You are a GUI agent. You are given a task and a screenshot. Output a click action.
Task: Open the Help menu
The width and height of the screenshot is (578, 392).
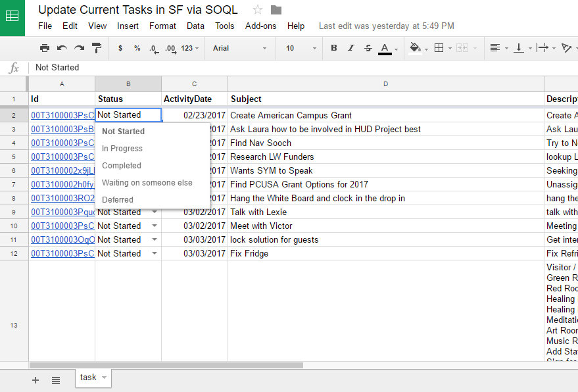click(296, 26)
